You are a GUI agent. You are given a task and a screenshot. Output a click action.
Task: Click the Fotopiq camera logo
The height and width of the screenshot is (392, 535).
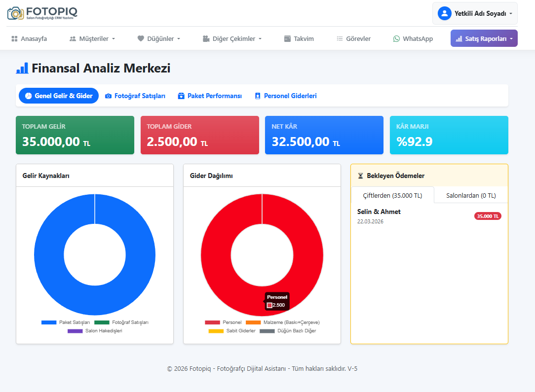click(15, 13)
